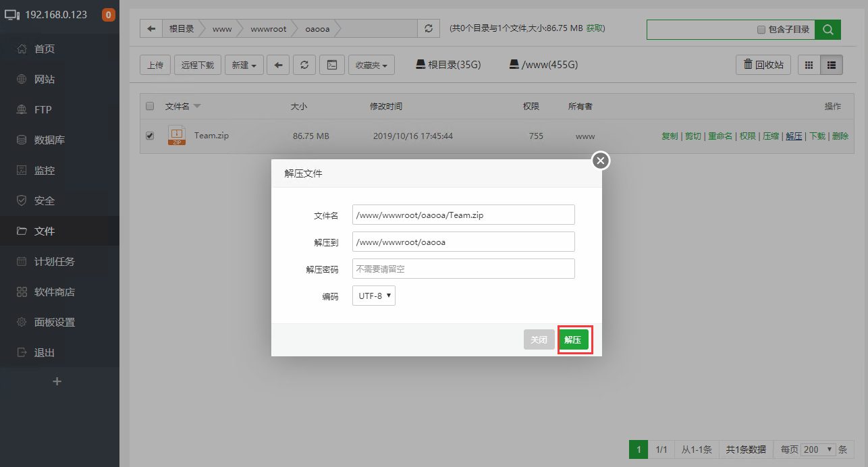Image resolution: width=868 pixels, height=467 pixels.
Task: Navigate to oaooa breadcrumb
Action: 317,28
